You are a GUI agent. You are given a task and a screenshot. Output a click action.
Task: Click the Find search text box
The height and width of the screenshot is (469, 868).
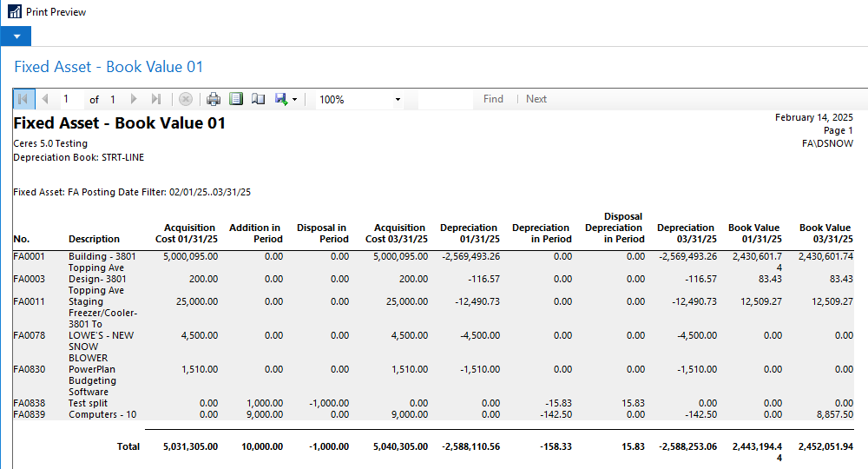[x=445, y=99]
